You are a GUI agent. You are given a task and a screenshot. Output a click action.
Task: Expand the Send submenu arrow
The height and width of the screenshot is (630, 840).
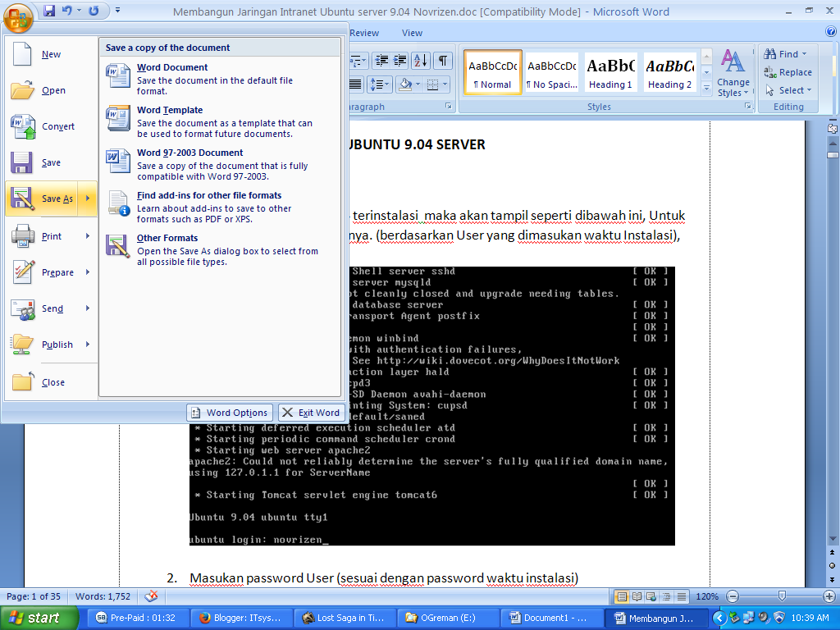88,308
